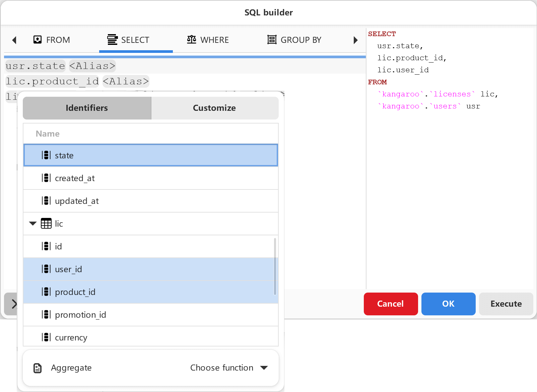The image size is (537, 392).
Task: Click the Name filter input field
Action: tap(151, 133)
